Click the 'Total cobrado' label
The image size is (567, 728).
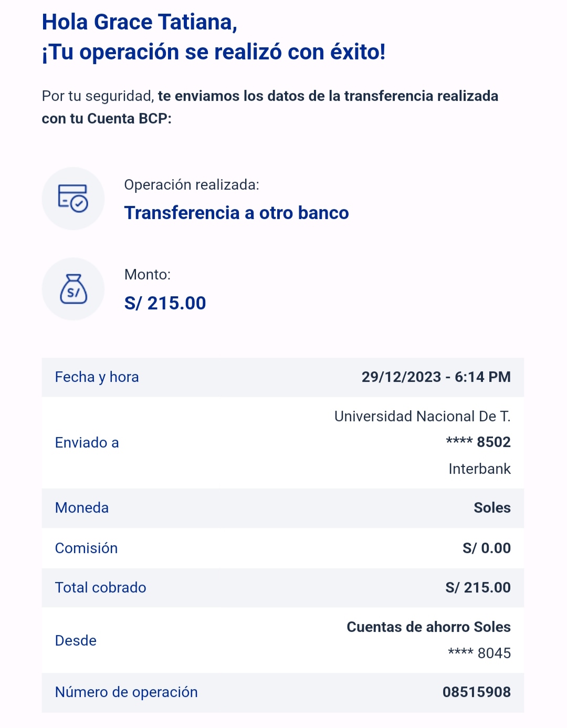(x=100, y=588)
